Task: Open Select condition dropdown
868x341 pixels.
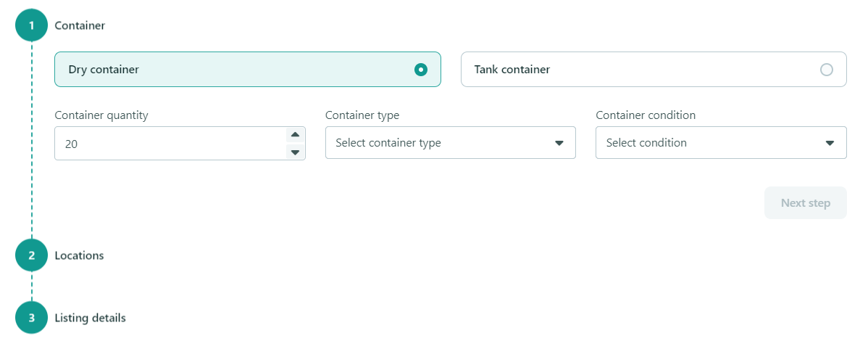Action: (721, 143)
